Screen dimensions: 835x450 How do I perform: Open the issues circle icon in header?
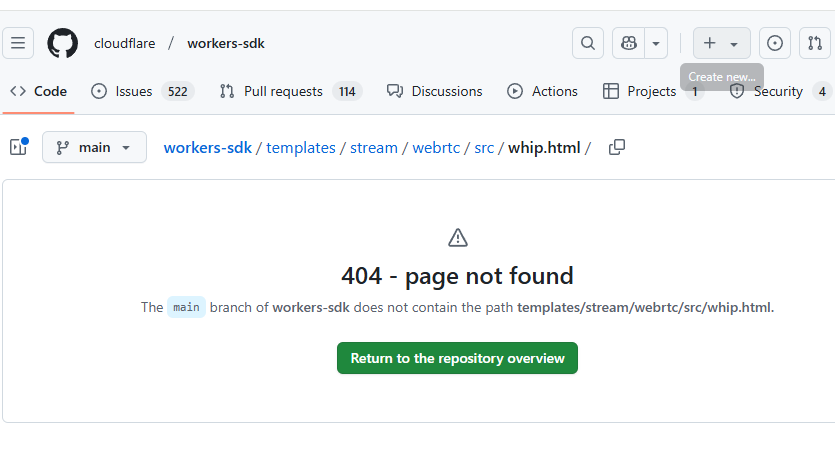click(x=775, y=43)
